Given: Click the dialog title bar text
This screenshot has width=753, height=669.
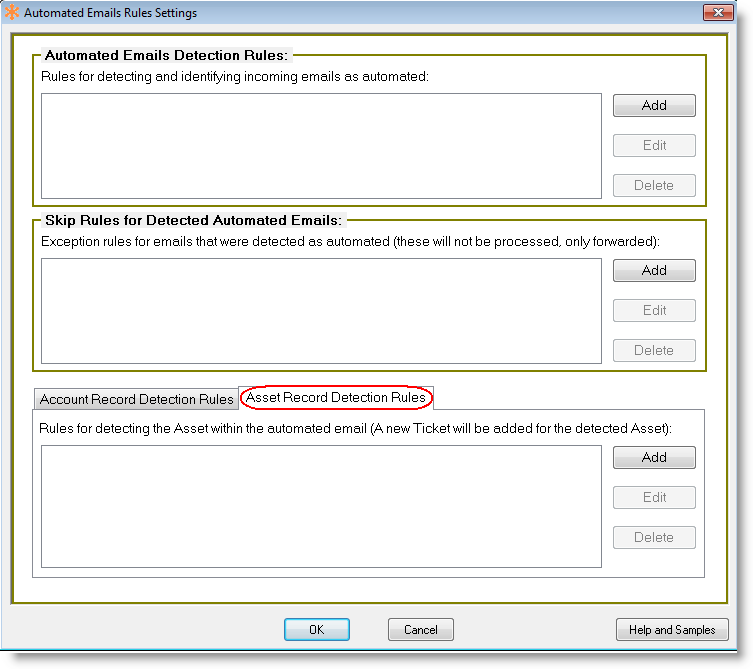Looking at the screenshot, I should [x=110, y=13].
